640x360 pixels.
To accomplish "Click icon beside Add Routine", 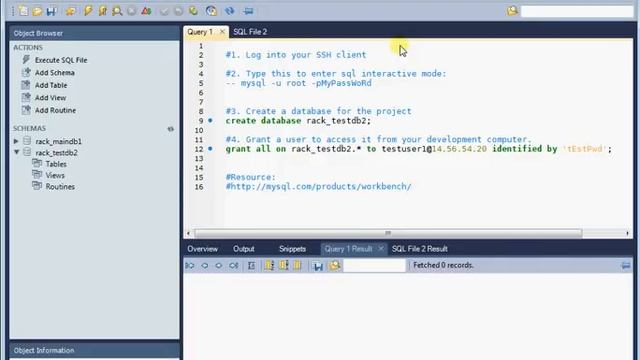I will click(26, 110).
